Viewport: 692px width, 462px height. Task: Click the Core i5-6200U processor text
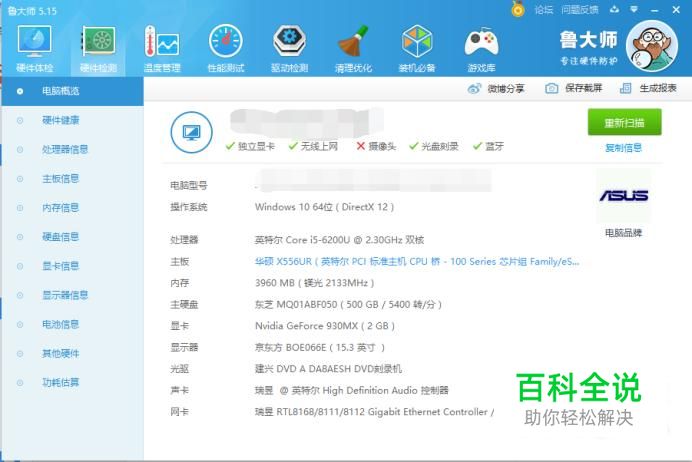point(339,240)
